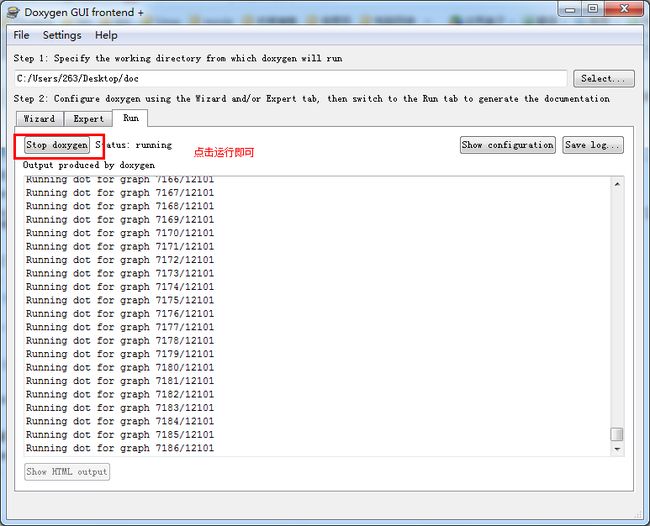Click log line 'graph 7185/12101'
The height and width of the screenshot is (526, 650).
point(120,435)
